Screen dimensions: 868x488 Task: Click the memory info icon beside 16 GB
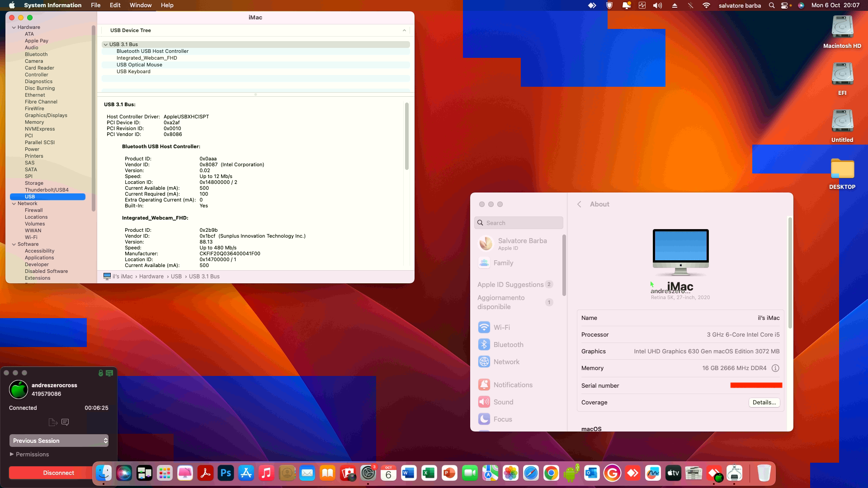point(775,368)
